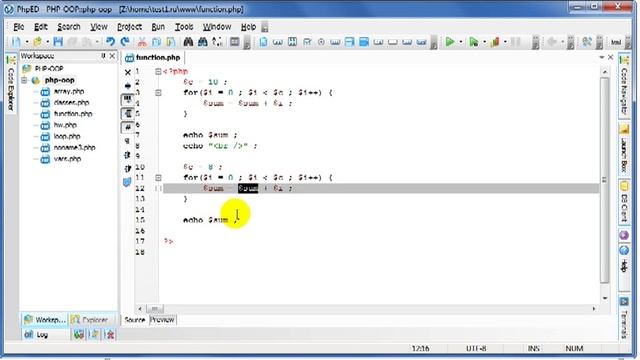
Task: Click the html toolbar icon
Action: (616, 42)
